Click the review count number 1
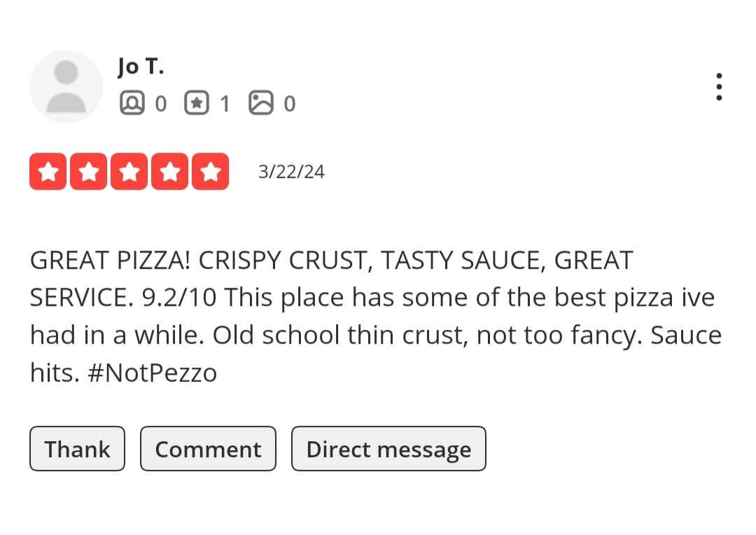The height and width of the screenshot is (535, 756). [224, 104]
